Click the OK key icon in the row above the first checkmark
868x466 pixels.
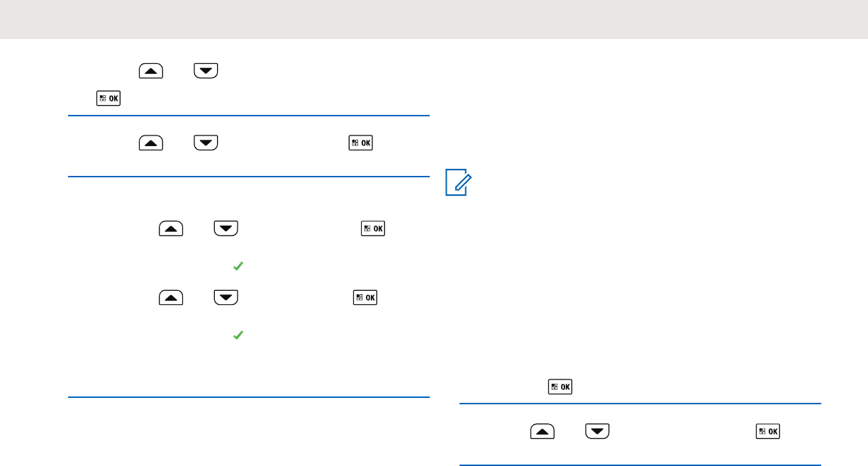(x=373, y=229)
